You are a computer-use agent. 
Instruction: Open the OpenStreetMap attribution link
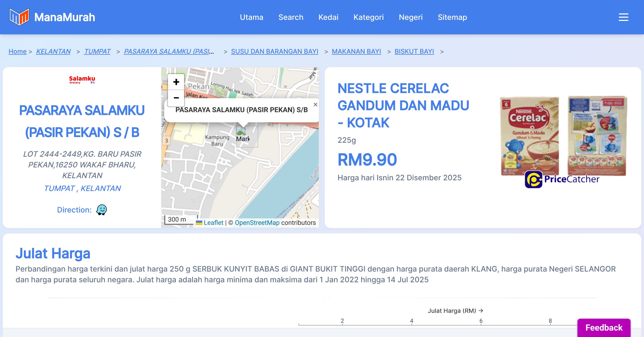tap(257, 223)
